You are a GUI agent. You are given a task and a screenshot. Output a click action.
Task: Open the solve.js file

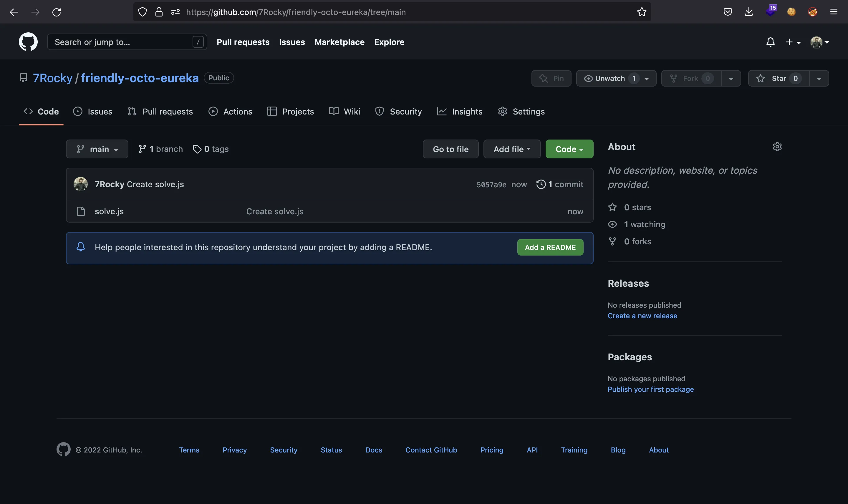[x=109, y=211]
